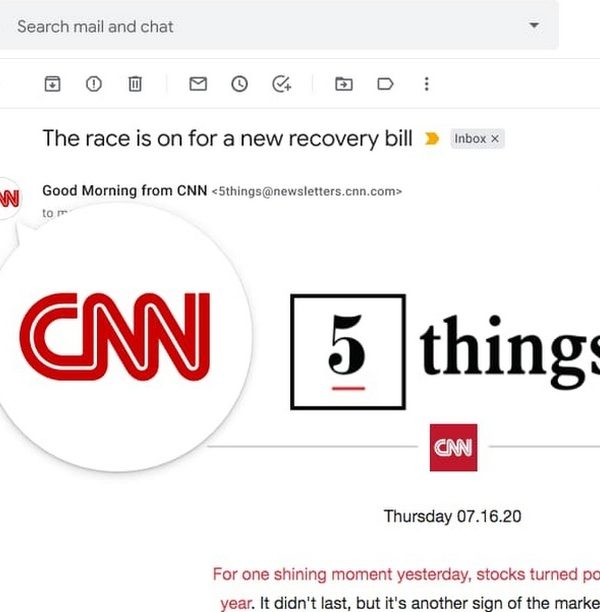This screenshot has width=600, height=612.
Task: Snooze this email with clock icon
Action: 239,84
